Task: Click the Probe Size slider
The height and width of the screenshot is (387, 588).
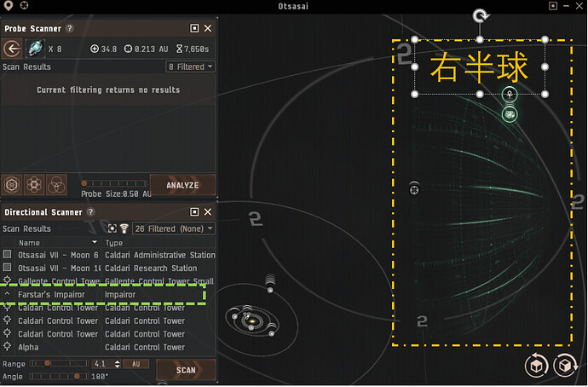Action: (114, 183)
